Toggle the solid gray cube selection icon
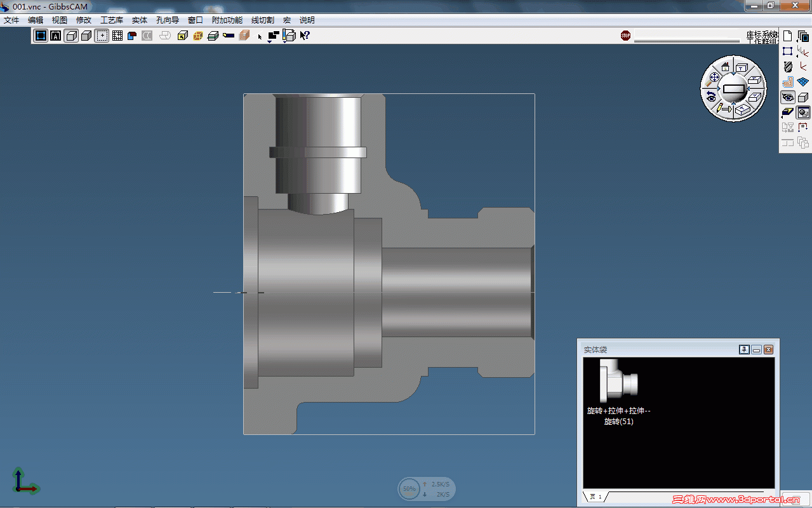Image resolution: width=812 pixels, height=508 pixels. tap(86, 36)
